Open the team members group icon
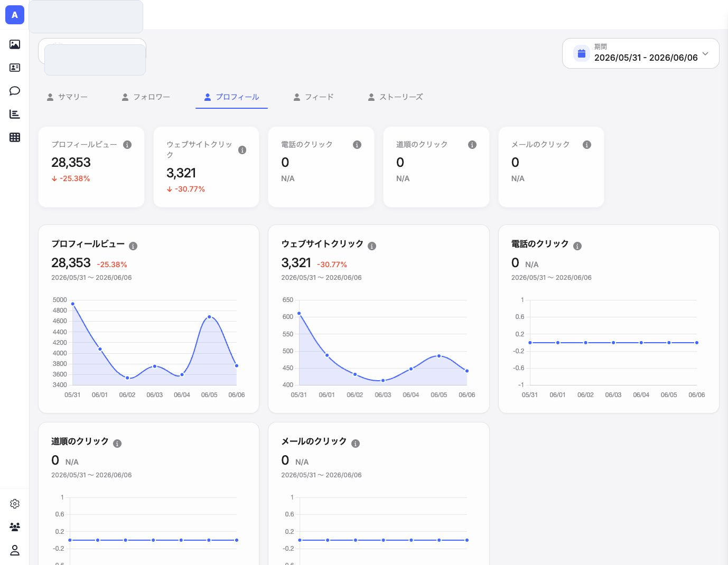 [15, 527]
